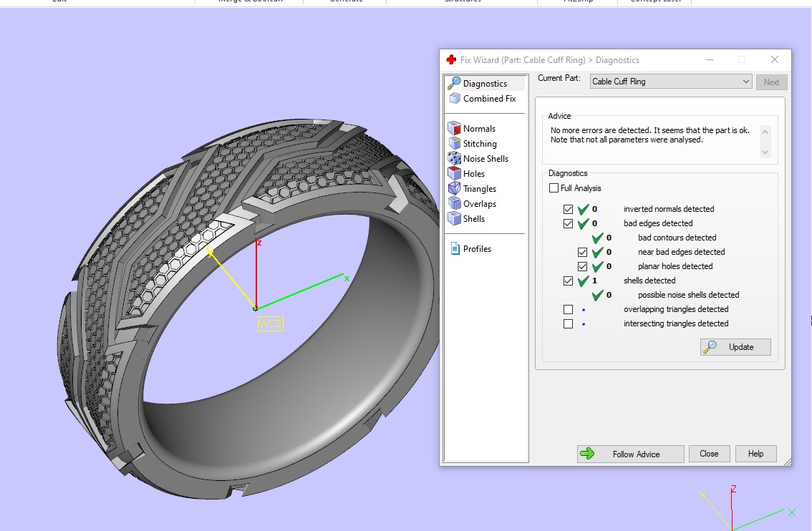Click 'bad contours detected' text

click(x=677, y=238)
